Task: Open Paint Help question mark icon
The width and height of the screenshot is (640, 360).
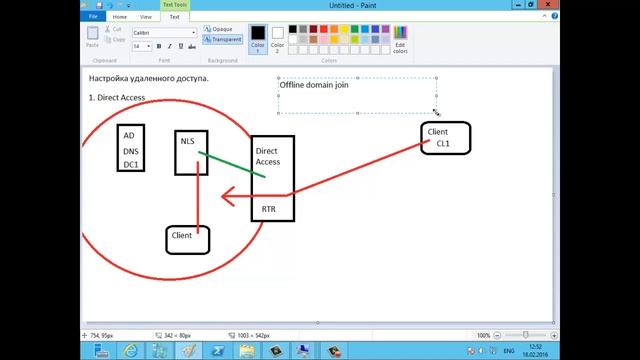Action: (x=554, y=16)
